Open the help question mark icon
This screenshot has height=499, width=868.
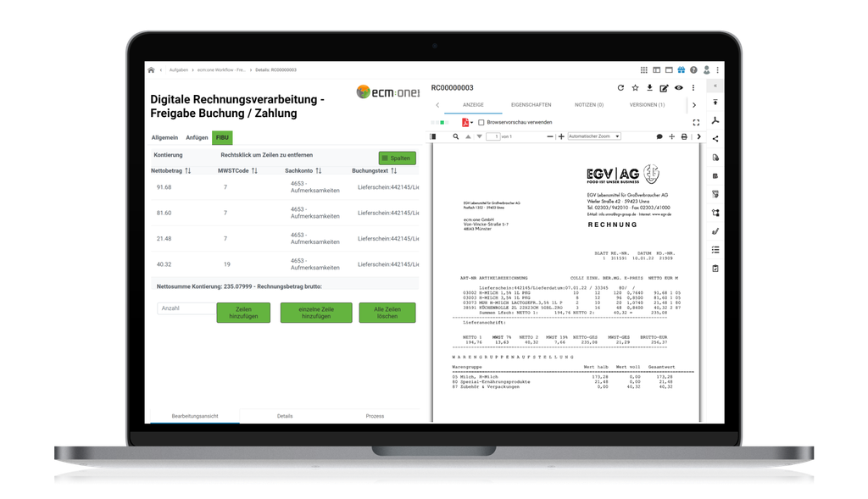[693, 70]
